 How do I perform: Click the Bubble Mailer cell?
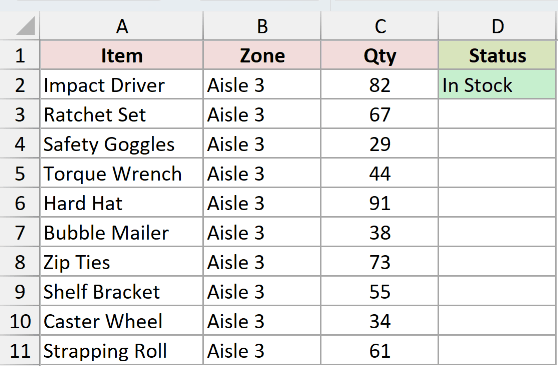(x=121, y=232)
